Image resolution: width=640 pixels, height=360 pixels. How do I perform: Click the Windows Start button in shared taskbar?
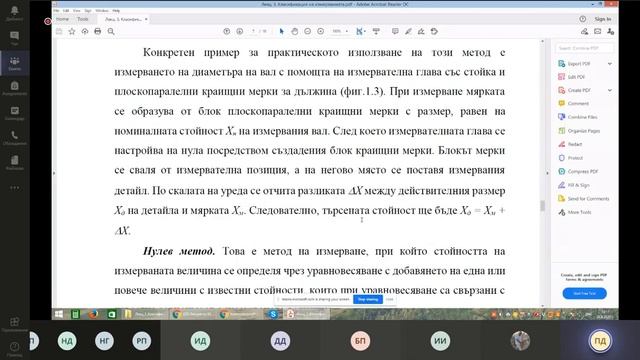(x=59, y=314)
